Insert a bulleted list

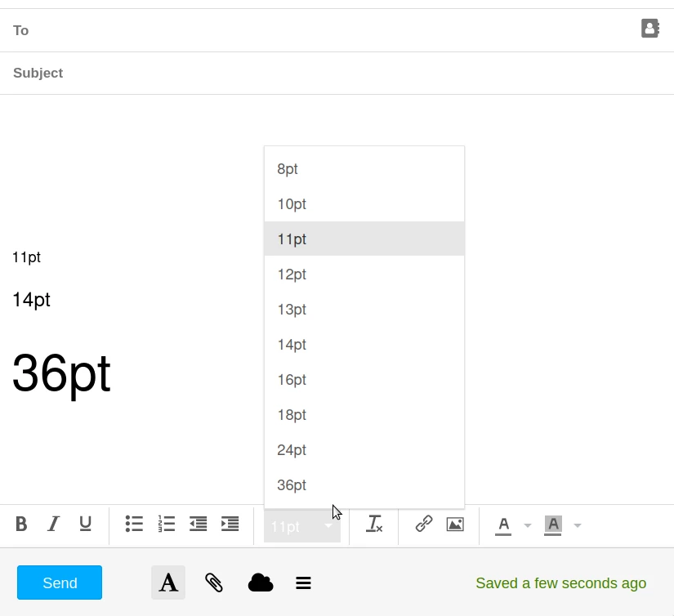tap(134, 524)
